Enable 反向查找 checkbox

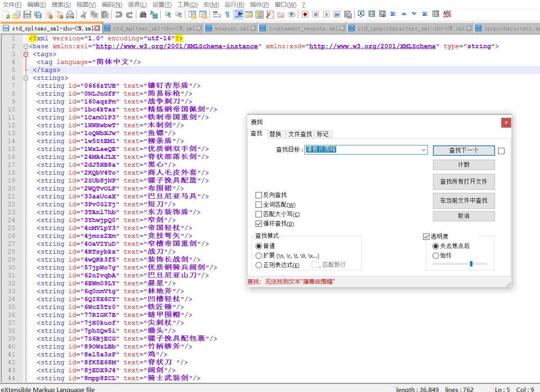click(x=259, y=195)
